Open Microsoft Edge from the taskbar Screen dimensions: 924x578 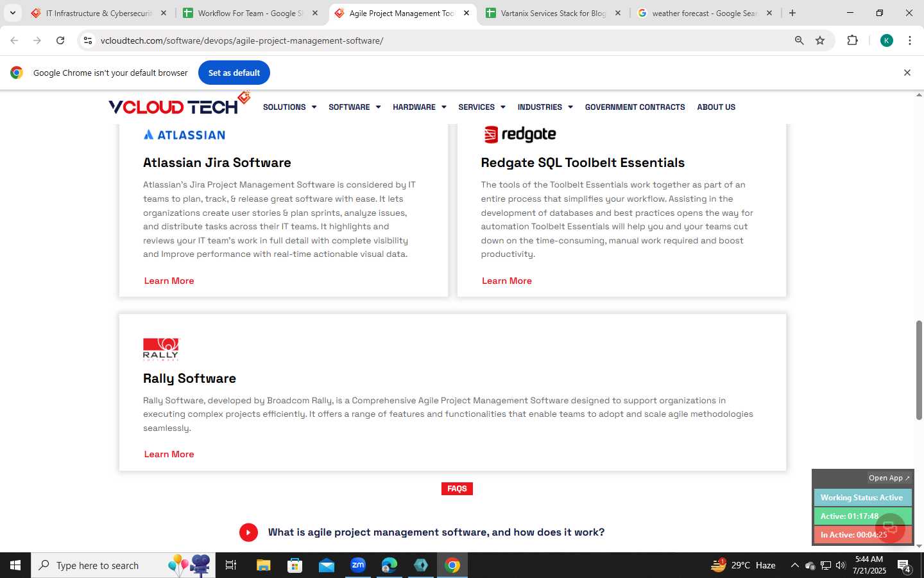(x=389, y=565)
